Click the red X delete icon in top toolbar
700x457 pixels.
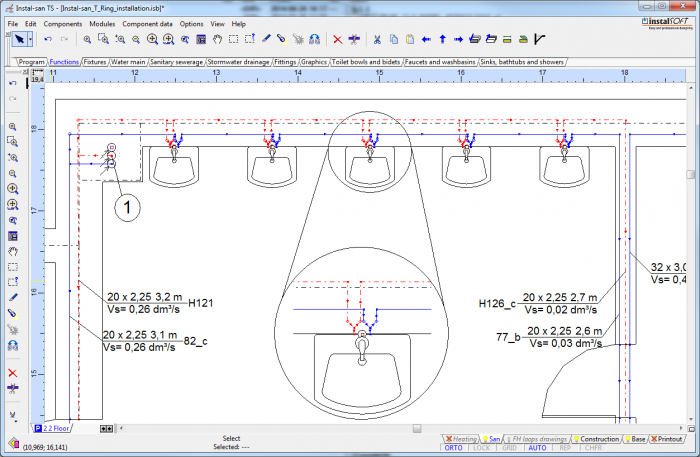pos(337,39)
